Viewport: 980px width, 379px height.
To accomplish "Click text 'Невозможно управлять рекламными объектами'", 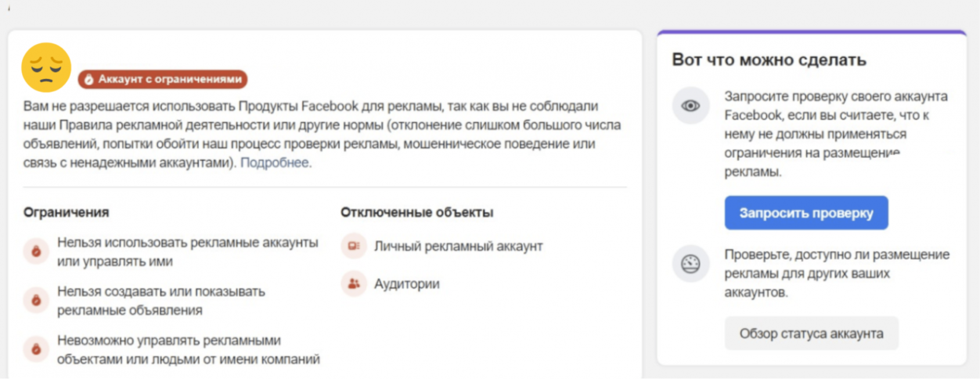I will [x=188, y=350].
